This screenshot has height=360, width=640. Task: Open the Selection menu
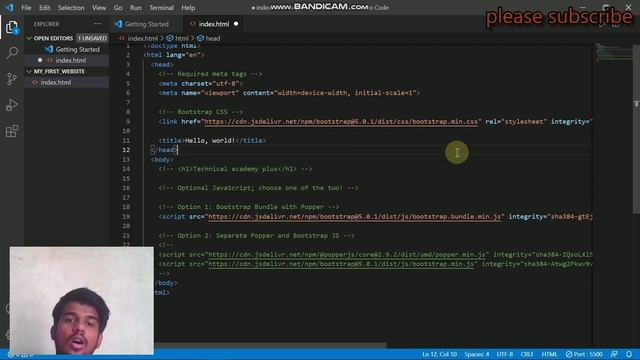tap(71, 8)
